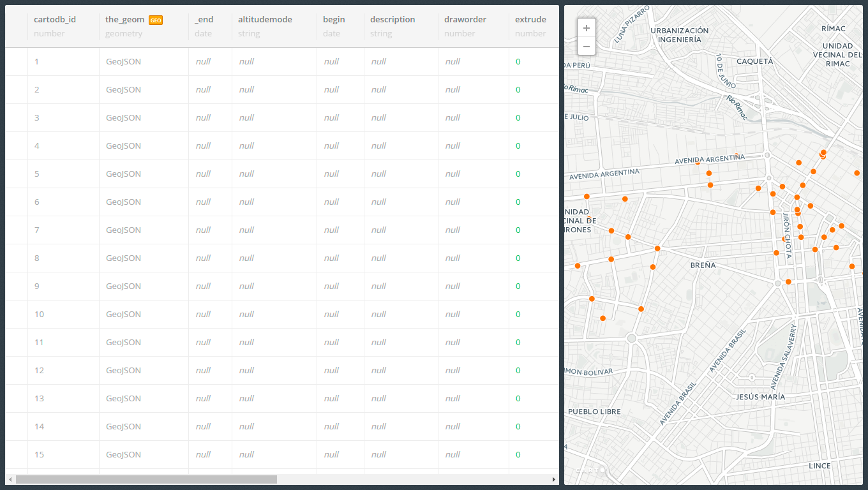Click LINCE label on map
Image resolution: width=868 pixels, height=490 pixels.
(x=820, y=466)
